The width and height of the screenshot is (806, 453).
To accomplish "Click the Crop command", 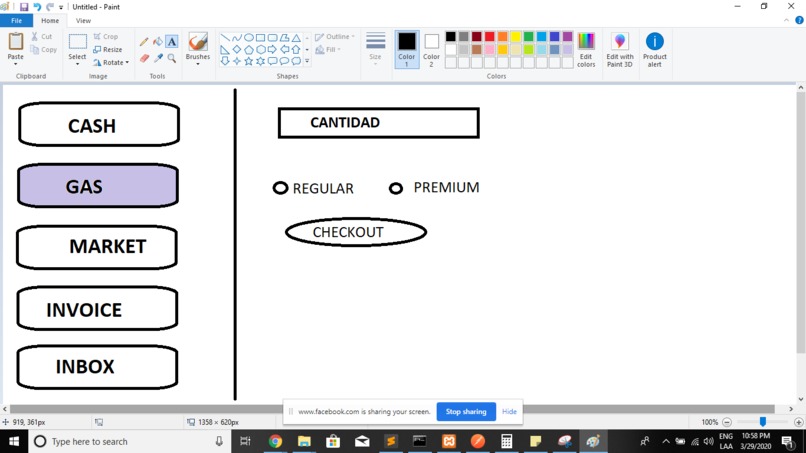I will 105,37.
